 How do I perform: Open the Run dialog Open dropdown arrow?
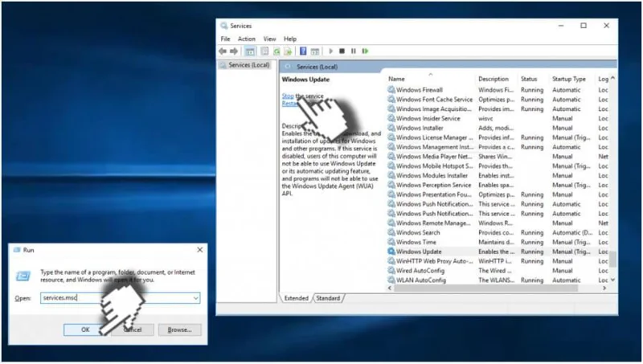(x=196, y=298)
